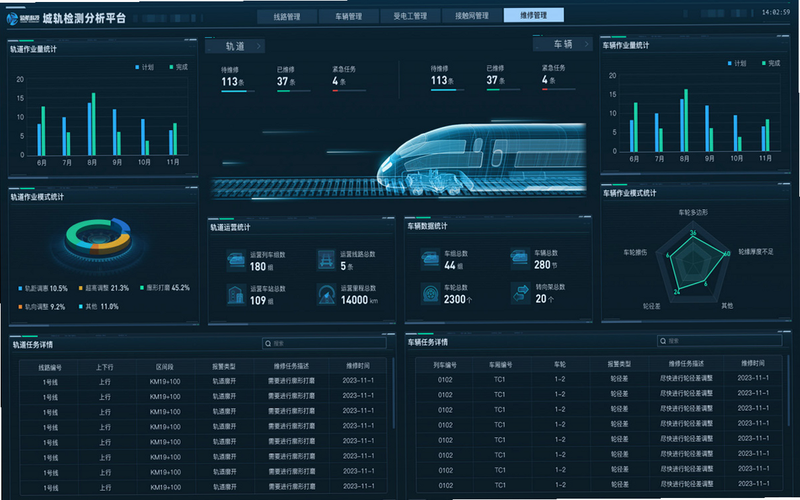This screenshot has height=500, width=800.
Task: Click the 车轮多边形 radar axis label
Action: tap(693, 212)
